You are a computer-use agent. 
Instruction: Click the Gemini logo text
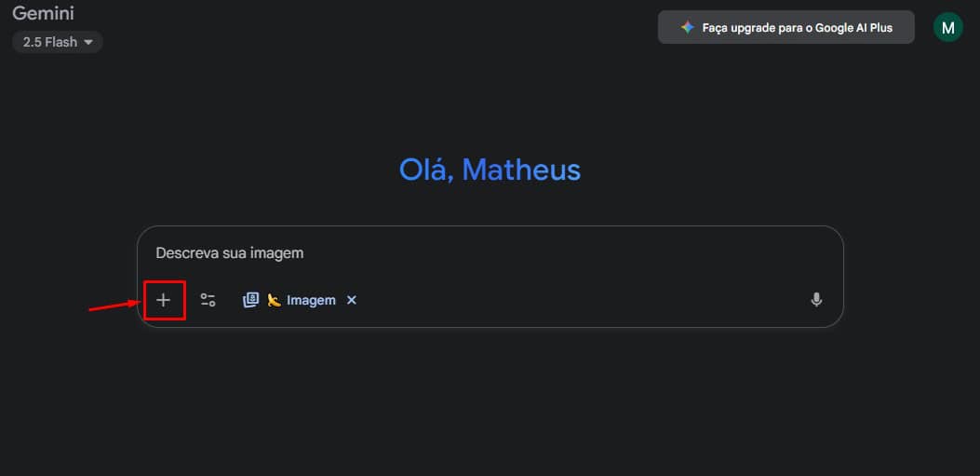(x=43, y=13)
